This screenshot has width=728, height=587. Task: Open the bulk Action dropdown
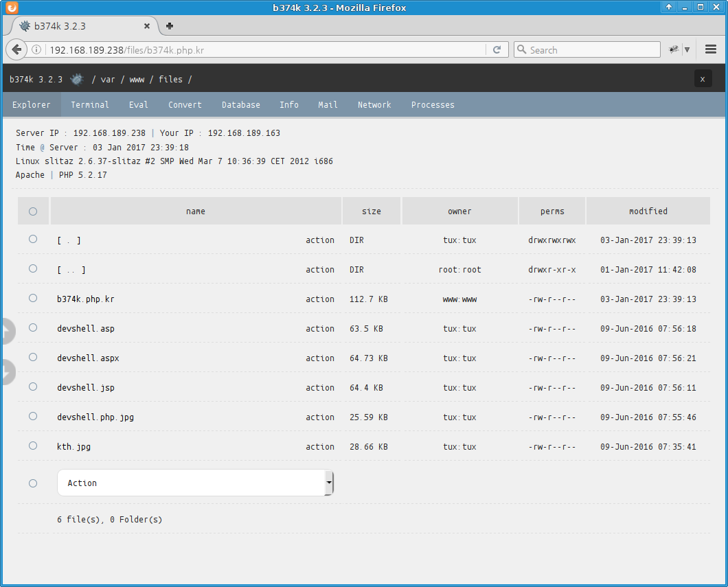point(196,483)
